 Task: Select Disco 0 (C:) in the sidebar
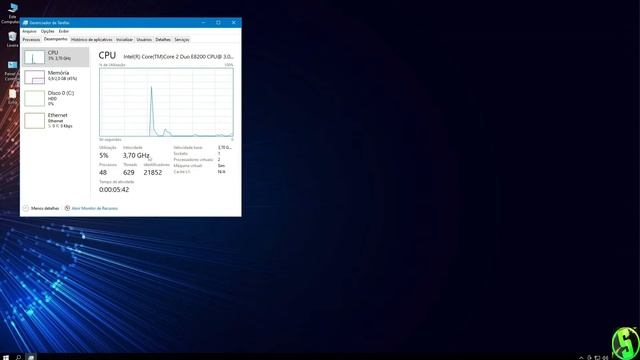point(56,98)
